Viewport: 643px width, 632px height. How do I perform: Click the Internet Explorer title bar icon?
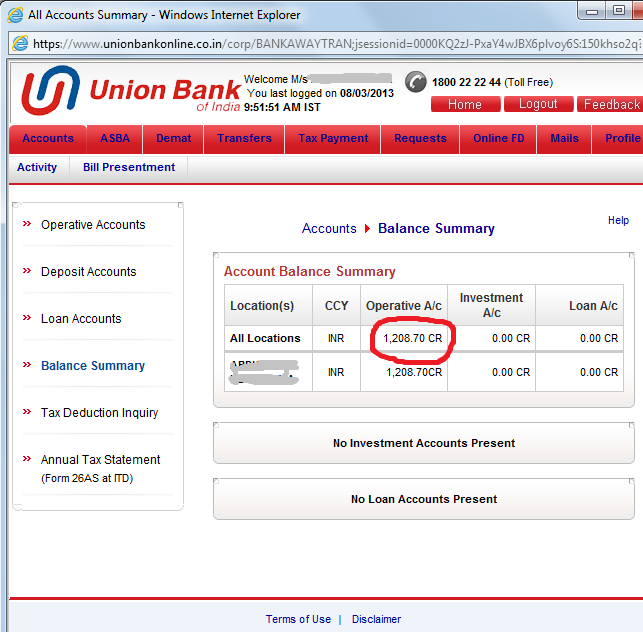click(x=15, y=15)
